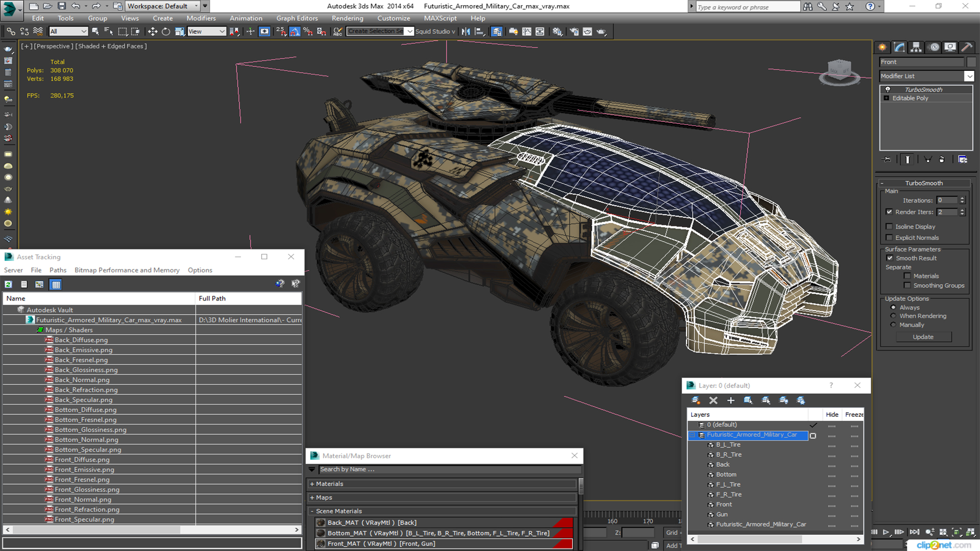Select the Rotate transform tool
This screenshot has width=980, height=551.
tap(166, 32)
